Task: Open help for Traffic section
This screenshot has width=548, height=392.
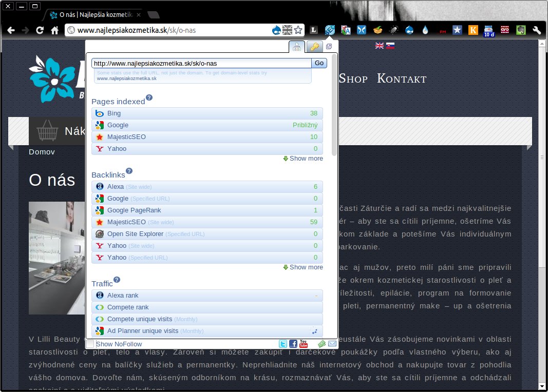Action: 117,280
